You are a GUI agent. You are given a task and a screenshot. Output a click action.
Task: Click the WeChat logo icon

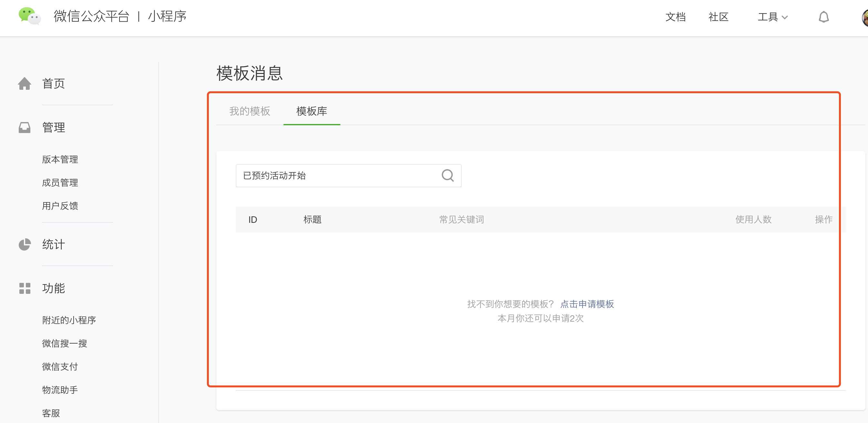30,16
